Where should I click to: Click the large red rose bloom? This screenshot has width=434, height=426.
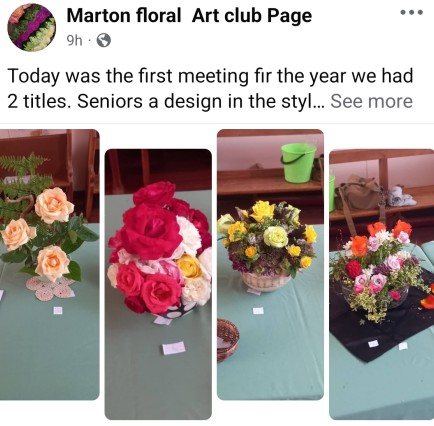coord(152,227)
